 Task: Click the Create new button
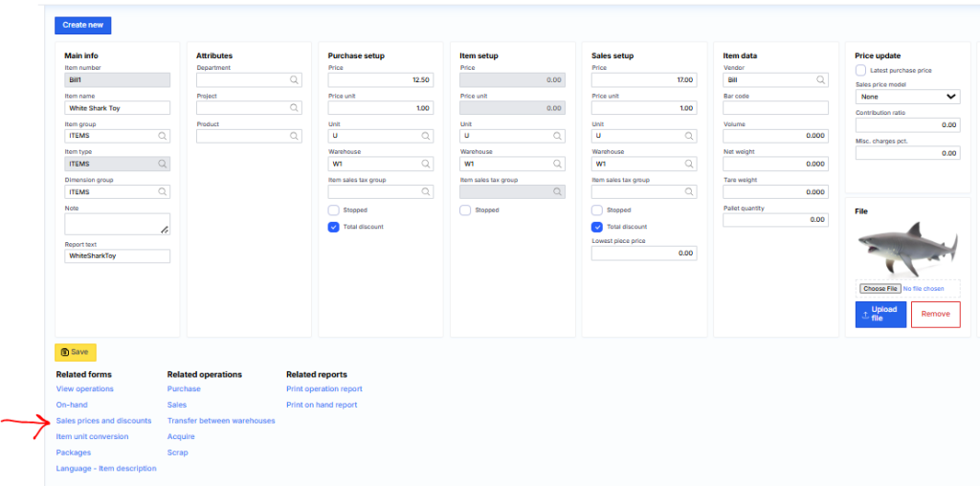[82, 26]
